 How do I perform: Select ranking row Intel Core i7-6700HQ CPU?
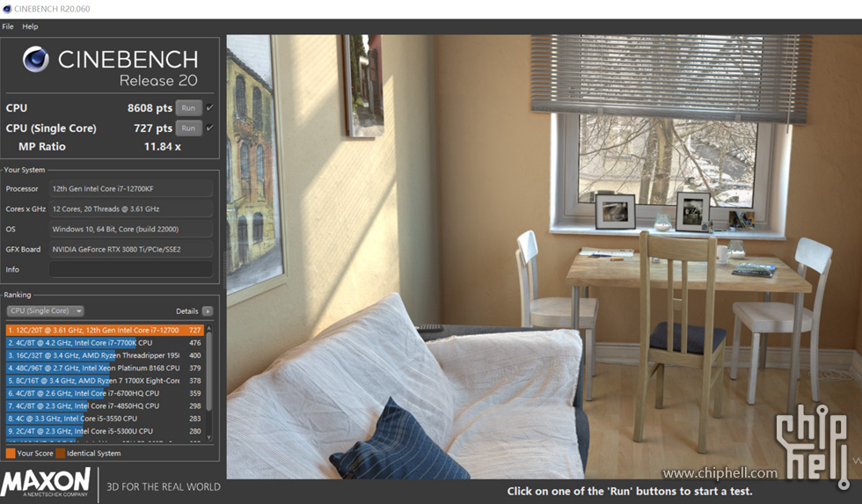[x=105, y=393]
